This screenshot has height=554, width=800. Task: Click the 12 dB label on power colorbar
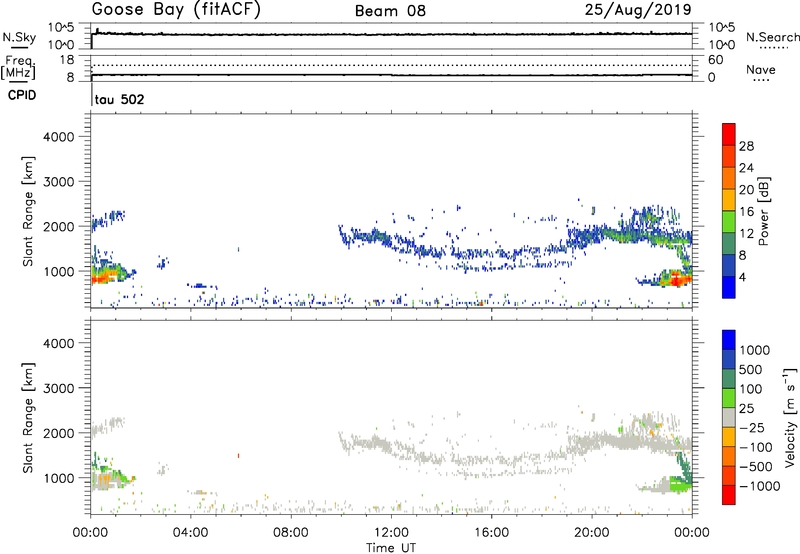746,234
